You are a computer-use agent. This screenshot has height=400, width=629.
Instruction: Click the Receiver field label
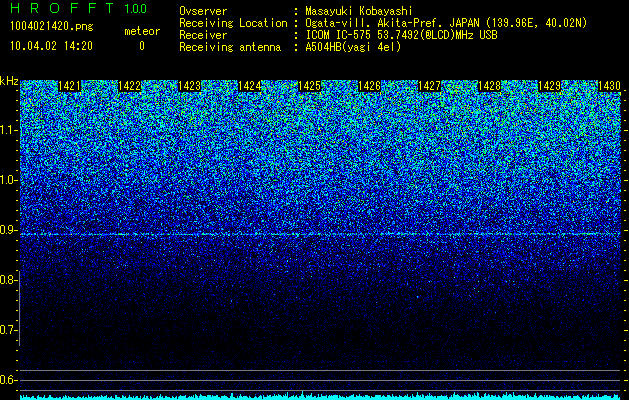(203, 35)
